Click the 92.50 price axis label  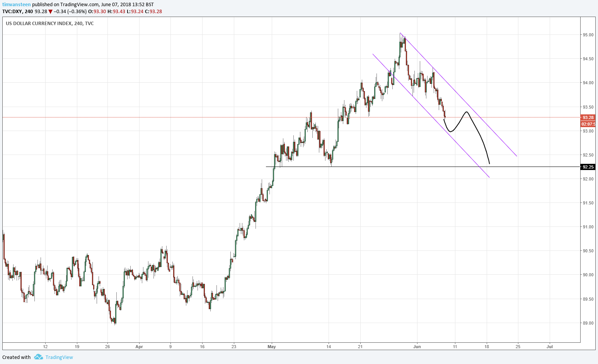[588, 155]
